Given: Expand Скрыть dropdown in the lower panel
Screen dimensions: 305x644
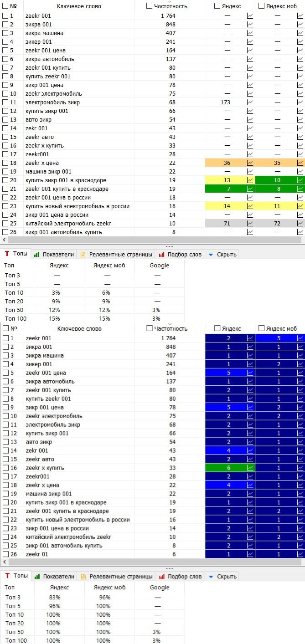Looking at the screenshot, I should [x=211, y=577].
